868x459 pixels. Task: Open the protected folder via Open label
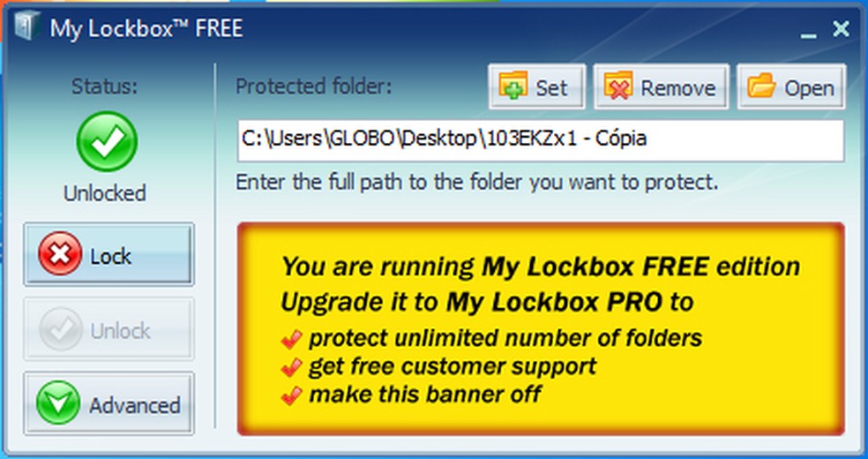809,88
